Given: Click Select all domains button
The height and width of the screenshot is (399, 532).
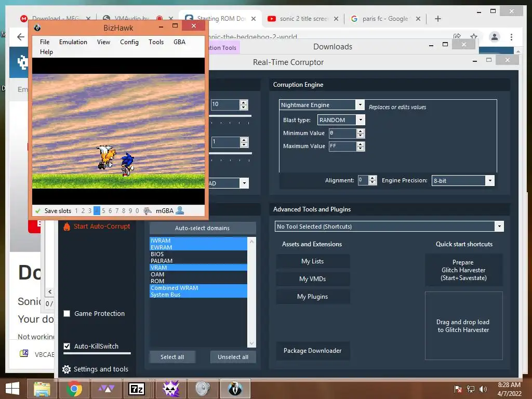Looking at the screenshot, I should tap(172, 357).
